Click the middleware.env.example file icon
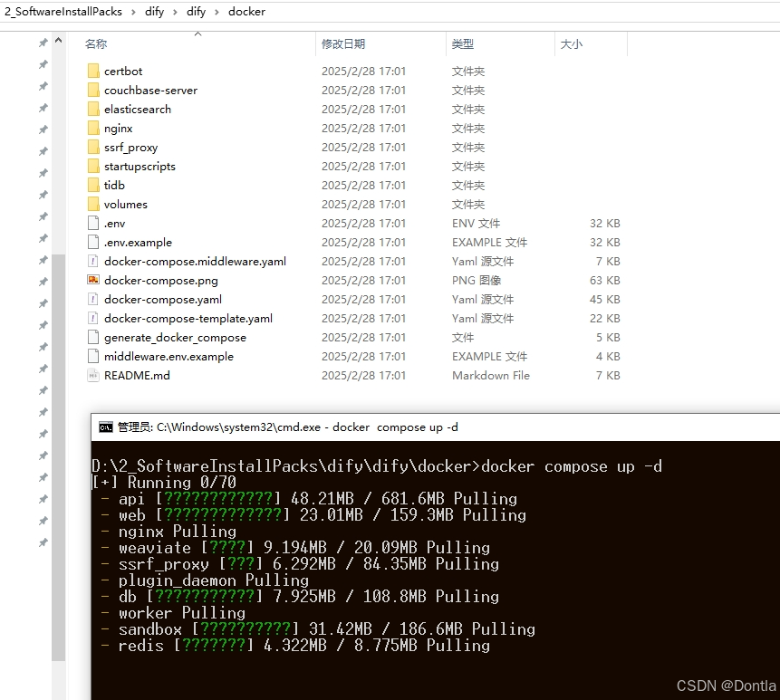The height and width of the screenshot is (700, 780). point(93,356)
